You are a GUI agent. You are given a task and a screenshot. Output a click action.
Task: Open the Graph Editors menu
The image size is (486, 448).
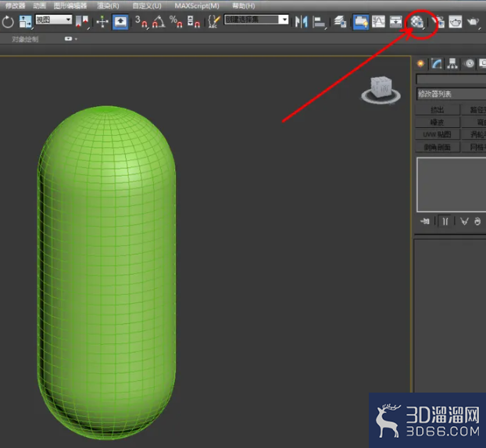(70, 5)
